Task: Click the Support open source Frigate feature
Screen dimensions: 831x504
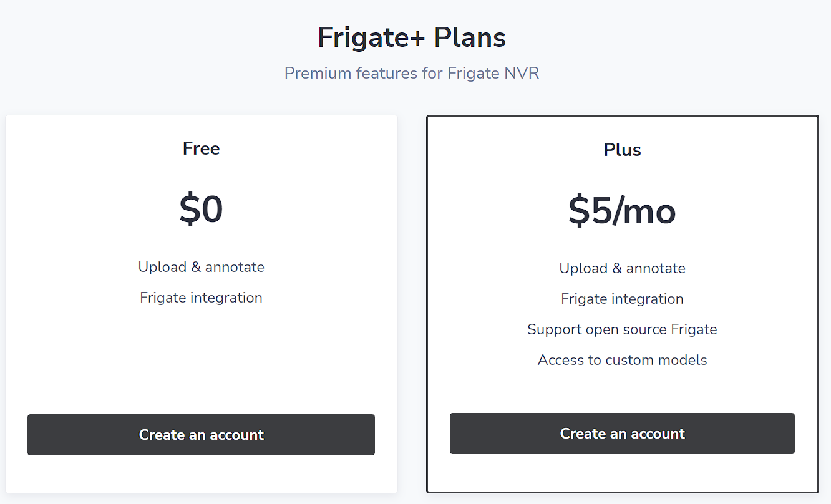Action: tap(622, 329)
